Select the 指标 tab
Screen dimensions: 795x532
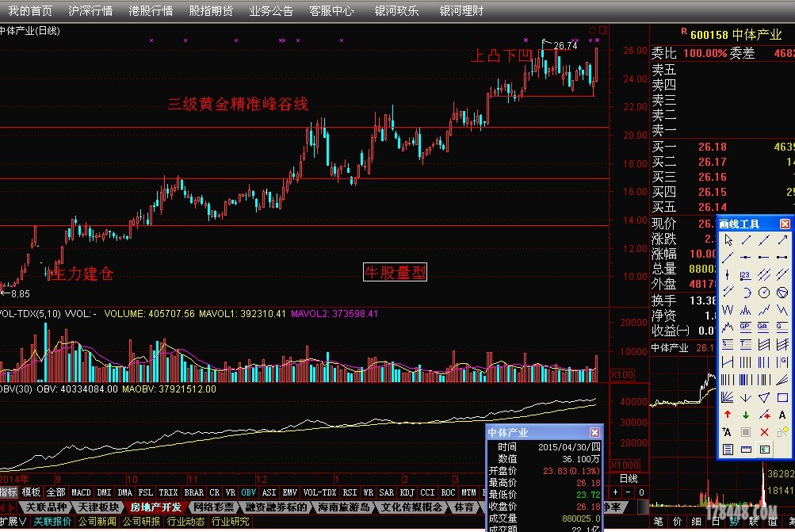pos(8,492)
